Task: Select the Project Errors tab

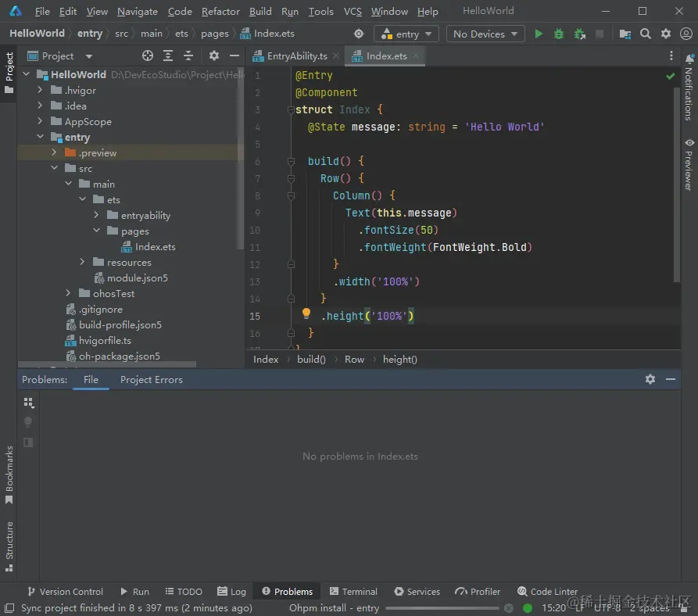Action: [x=151, y=379]
